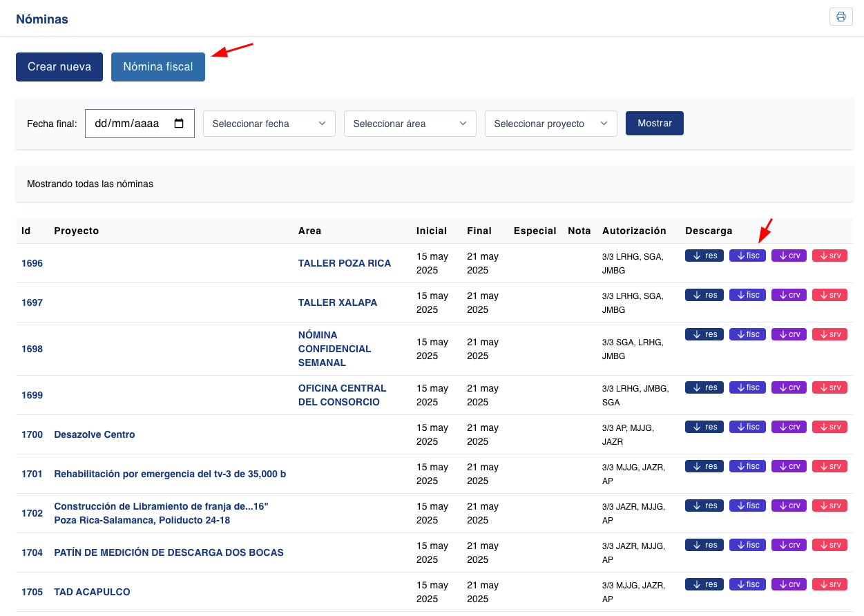Download crv file for payroll 1698
The width and height of the screenshot is (864, 616).
(x=789, y=334)
